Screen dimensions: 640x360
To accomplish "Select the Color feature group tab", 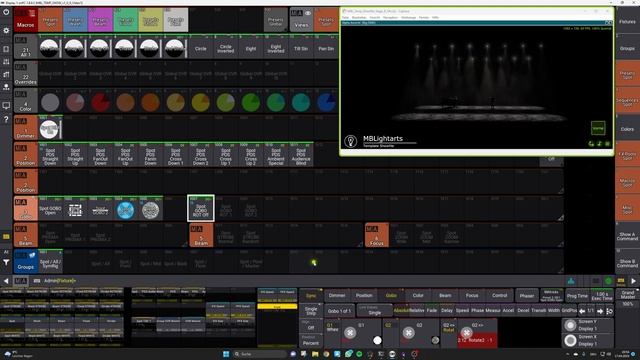I will tap(418, 296).
